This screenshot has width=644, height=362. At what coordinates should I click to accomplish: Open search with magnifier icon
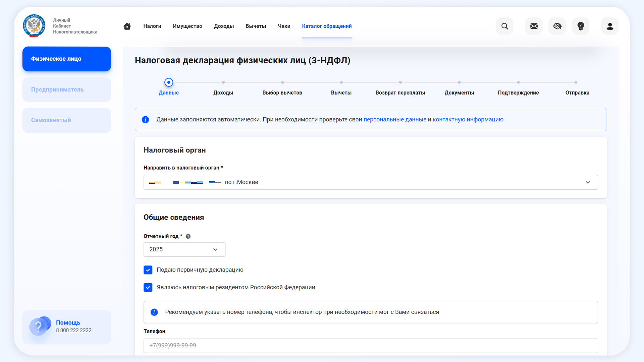(x=504, y=26)
